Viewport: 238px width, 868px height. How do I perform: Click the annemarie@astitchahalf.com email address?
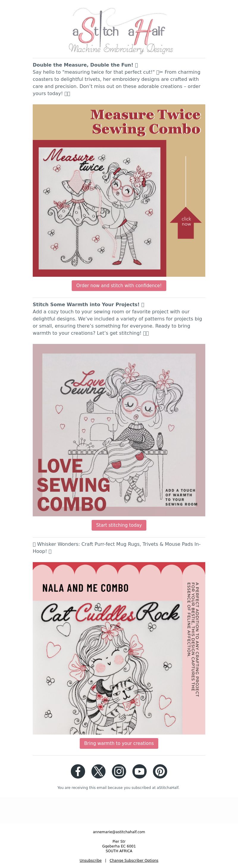[119, 832]
